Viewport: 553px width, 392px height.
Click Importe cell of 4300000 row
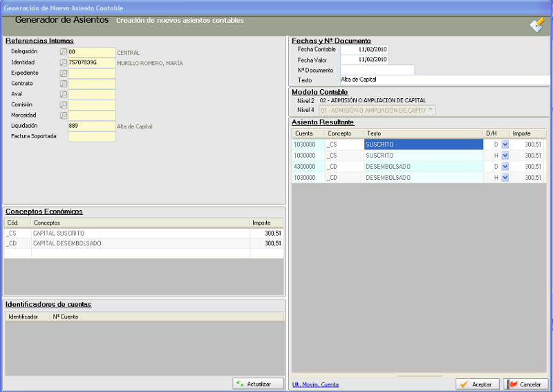tap(527, 167)
